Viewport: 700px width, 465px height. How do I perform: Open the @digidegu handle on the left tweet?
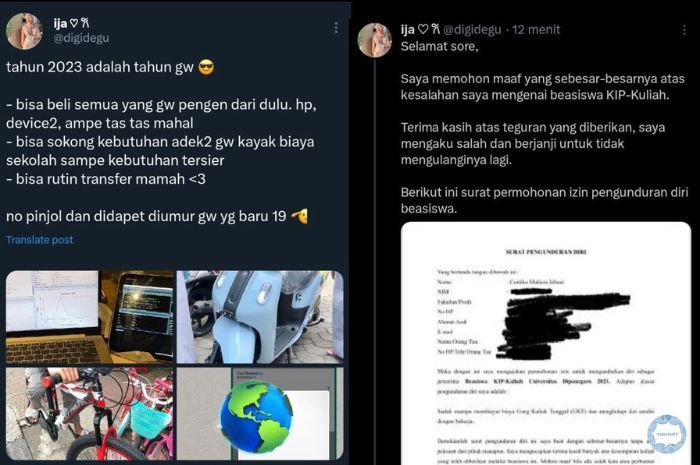81,38
